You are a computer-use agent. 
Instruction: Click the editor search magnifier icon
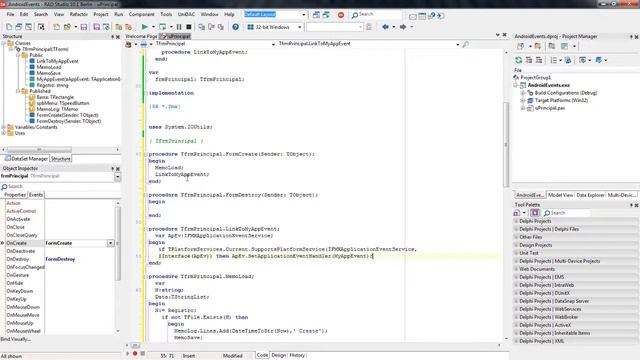tap(465, 44)
